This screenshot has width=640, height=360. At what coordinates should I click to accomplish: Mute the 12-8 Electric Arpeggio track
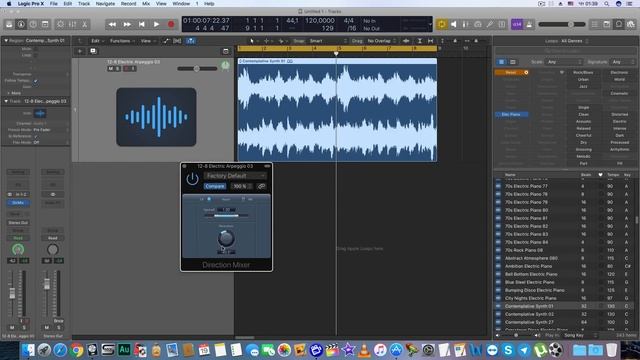click(111, 69)
